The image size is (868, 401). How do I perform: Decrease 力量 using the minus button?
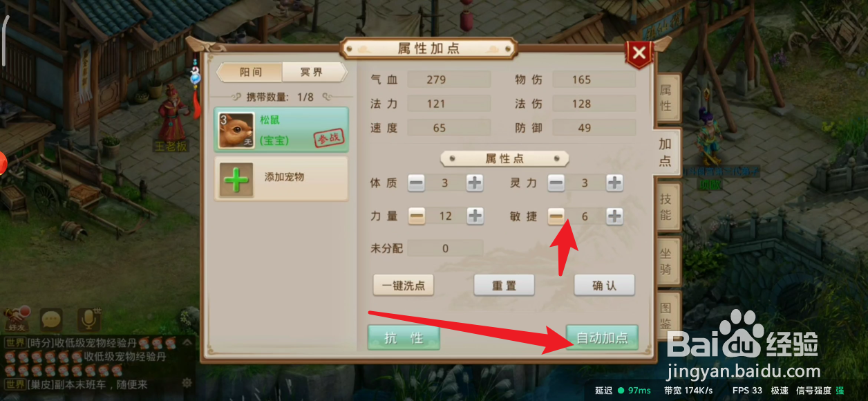coord(416,216)
